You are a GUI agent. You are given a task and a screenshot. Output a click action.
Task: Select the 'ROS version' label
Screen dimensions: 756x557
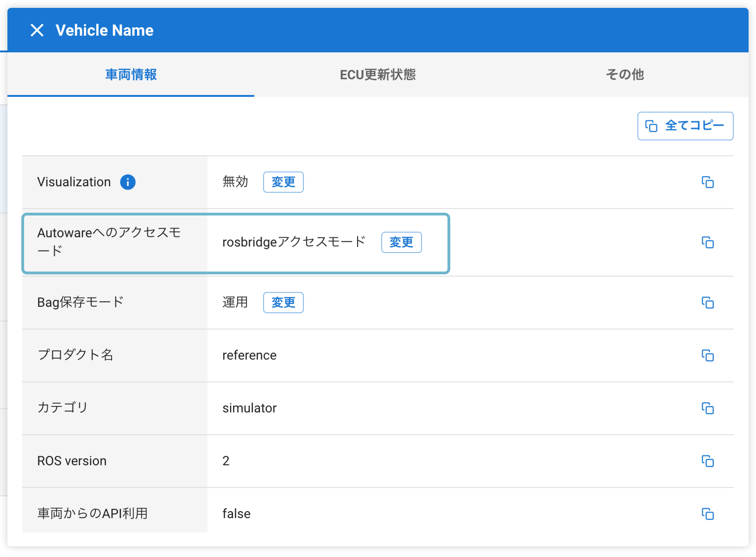[72, 461]
